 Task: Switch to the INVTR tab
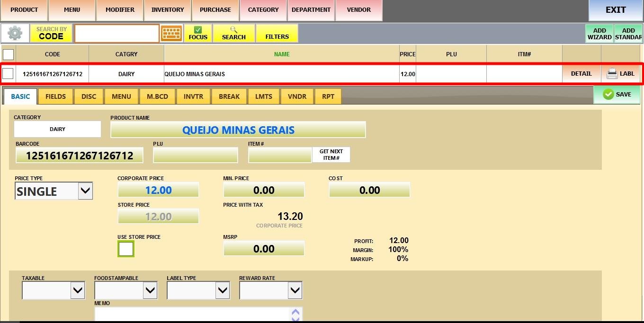click(x=193, y=96)
